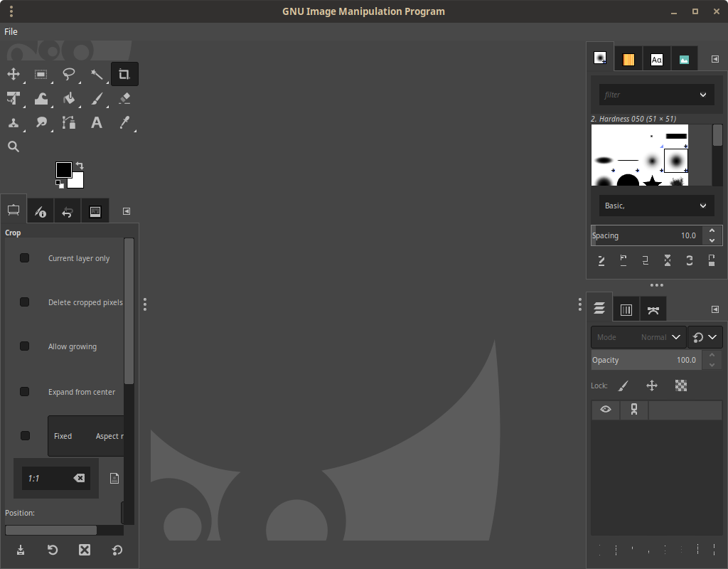Switch to the Tool Options tab
Image resolution: width=728 pixels, height=569 pixels.
tap(14, 211)
